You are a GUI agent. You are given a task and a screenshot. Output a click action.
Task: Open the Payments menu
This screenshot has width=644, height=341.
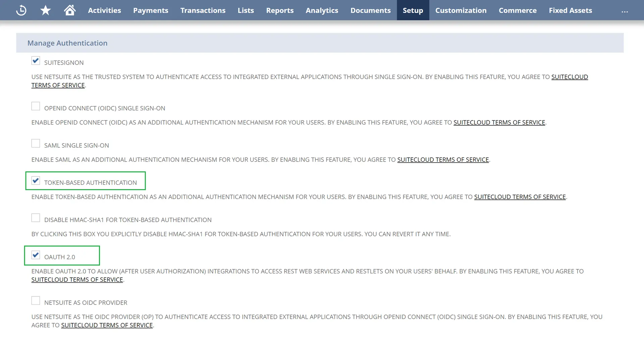point(151,10)
